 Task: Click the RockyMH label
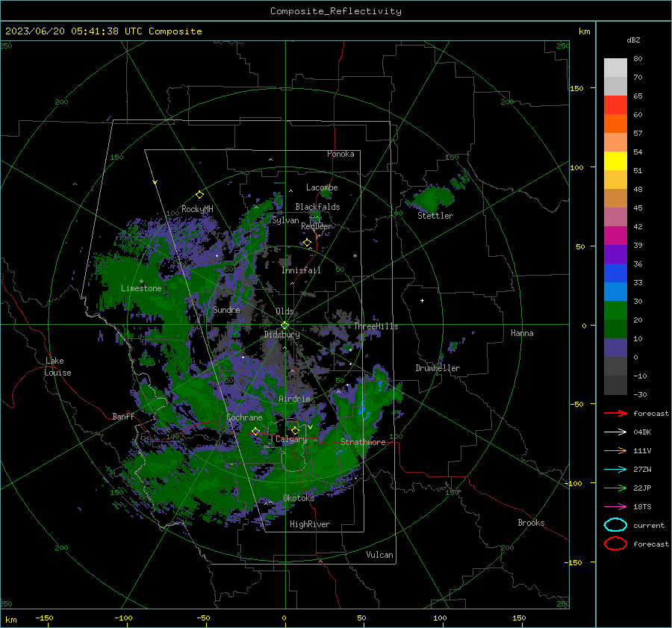coord(197,209)
